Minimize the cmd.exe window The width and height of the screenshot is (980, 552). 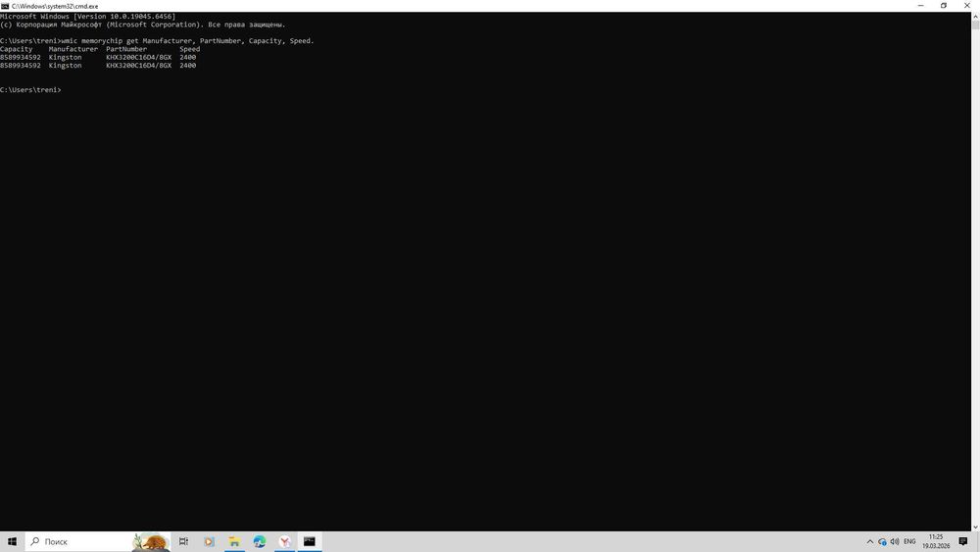pos(920,6)
